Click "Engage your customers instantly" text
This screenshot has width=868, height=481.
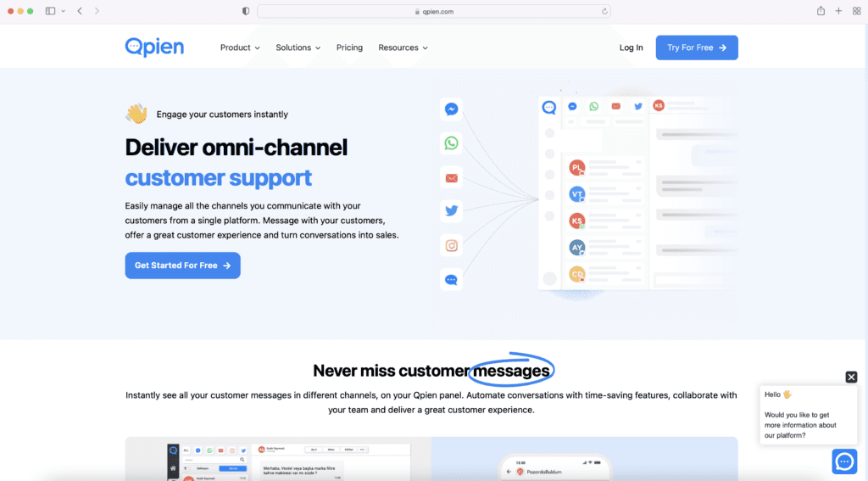point(222,115)
